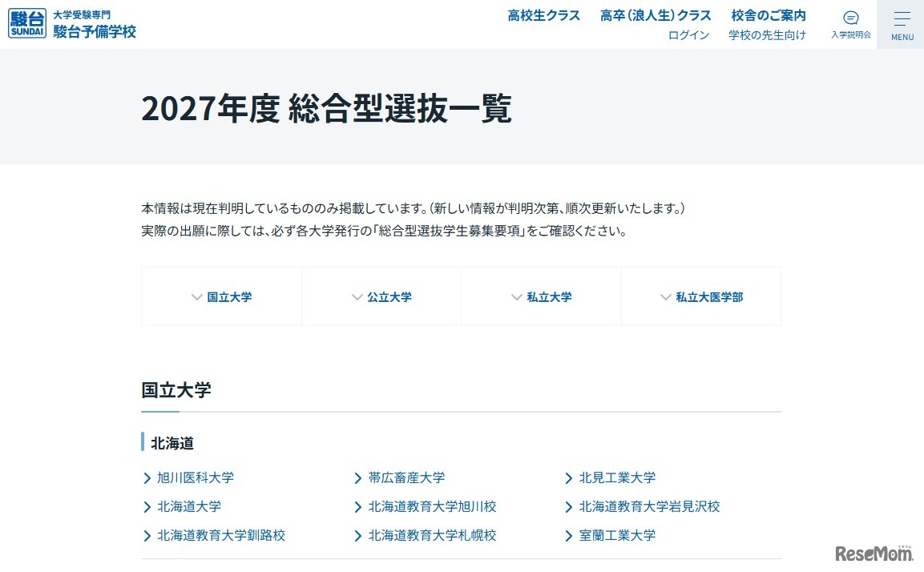The image size is (924, 572).
Task: Click 駿台予備学校 site title
Action: [95, 31]
